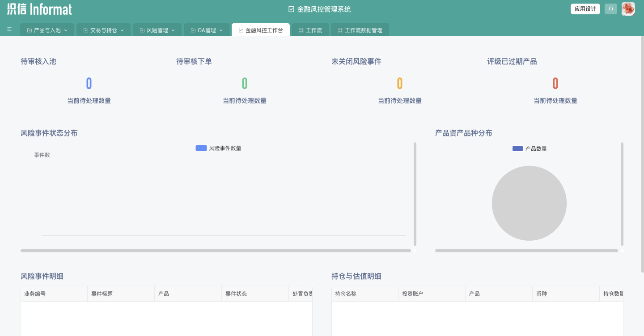Click the 应用设计 button
Viewport: 644px width, 336px height.
(x=585, y=9)
